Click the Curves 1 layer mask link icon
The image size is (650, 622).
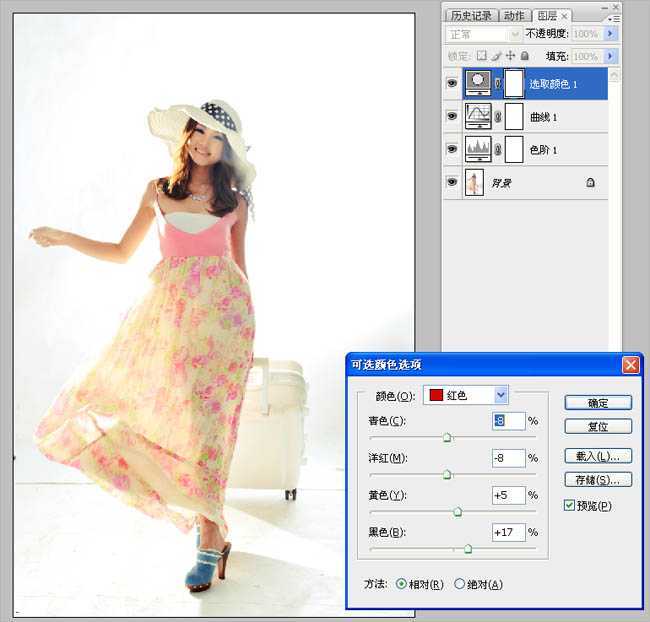click(498, 117)
